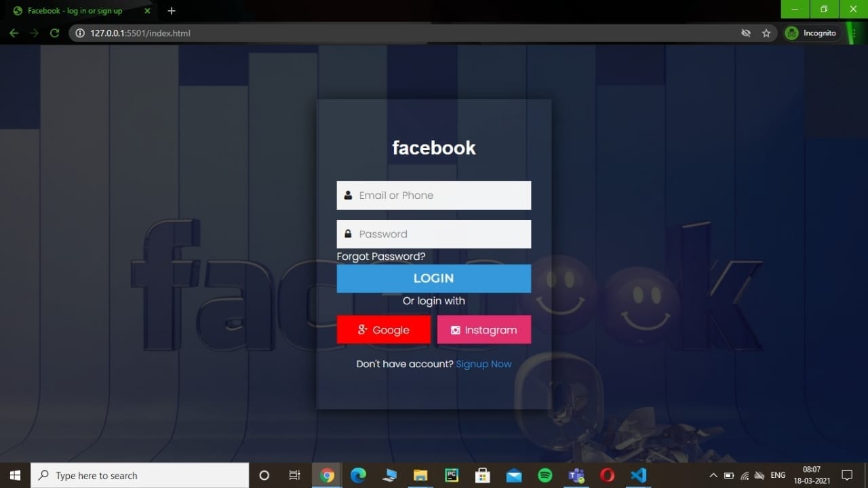
Task: Click the Incognito profile badge
Action: 811,33
